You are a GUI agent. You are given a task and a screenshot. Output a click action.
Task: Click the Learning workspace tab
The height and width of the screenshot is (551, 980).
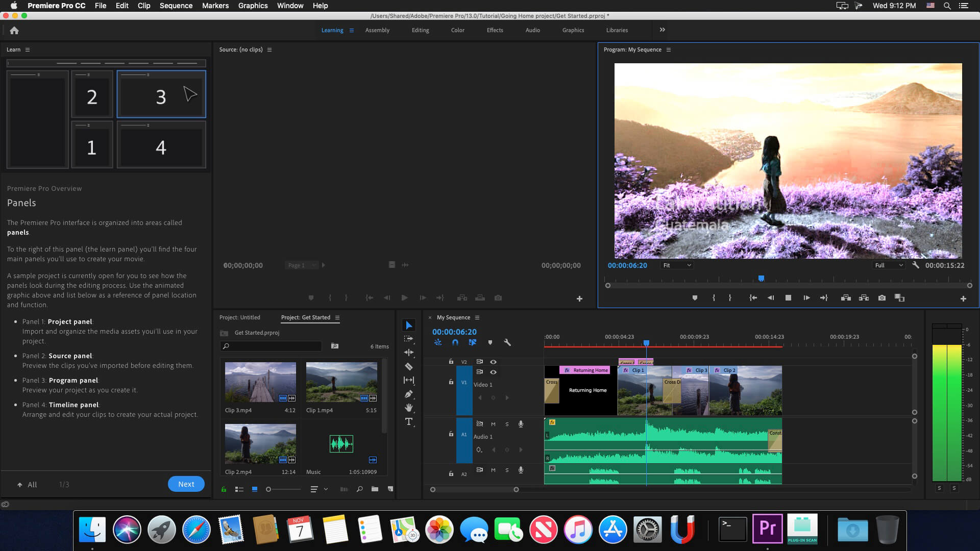(x=332, y=30)
